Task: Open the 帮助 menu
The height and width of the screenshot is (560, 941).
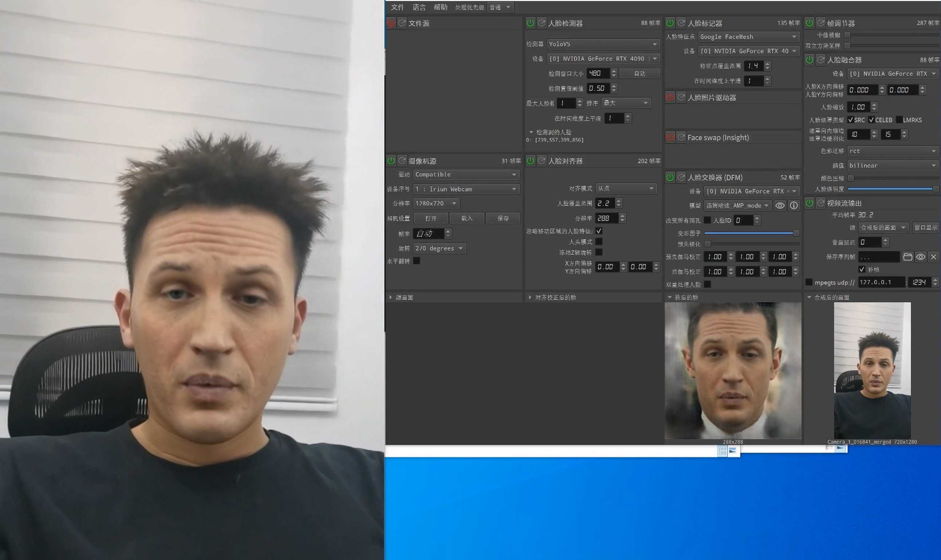Action: point(440,7)
